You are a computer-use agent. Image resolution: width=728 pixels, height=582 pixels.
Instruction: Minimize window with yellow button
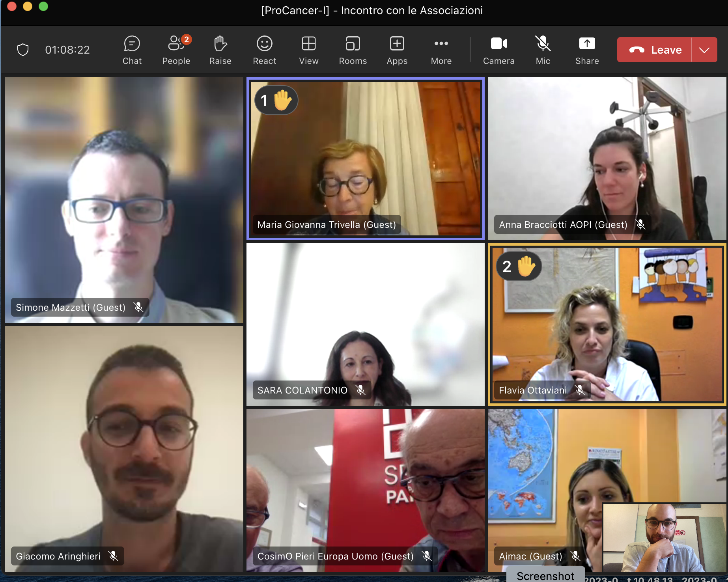[28, 6]
